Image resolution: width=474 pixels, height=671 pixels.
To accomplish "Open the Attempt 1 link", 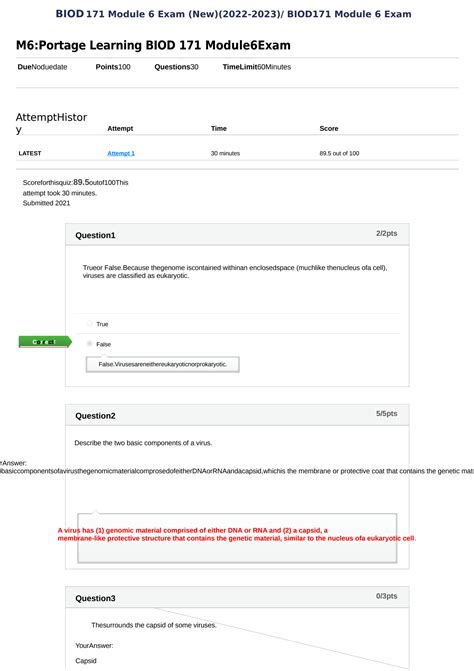I will (121, 153).
